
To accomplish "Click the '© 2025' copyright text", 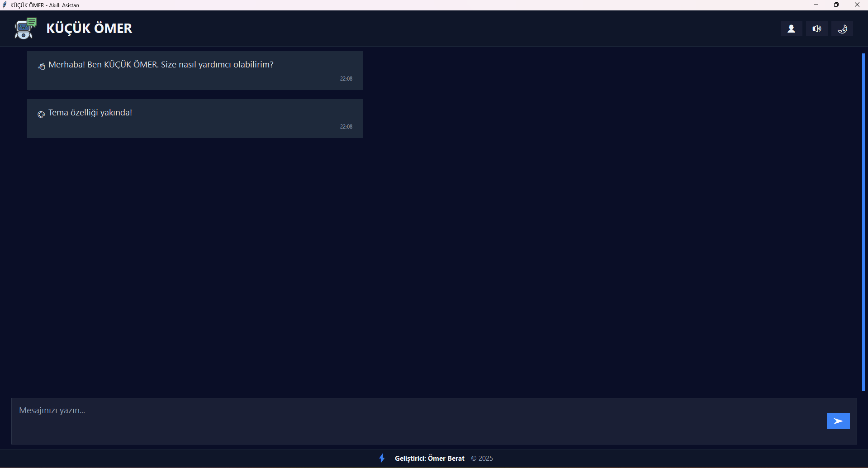I will pyautogui.click(x=482, y=458).
